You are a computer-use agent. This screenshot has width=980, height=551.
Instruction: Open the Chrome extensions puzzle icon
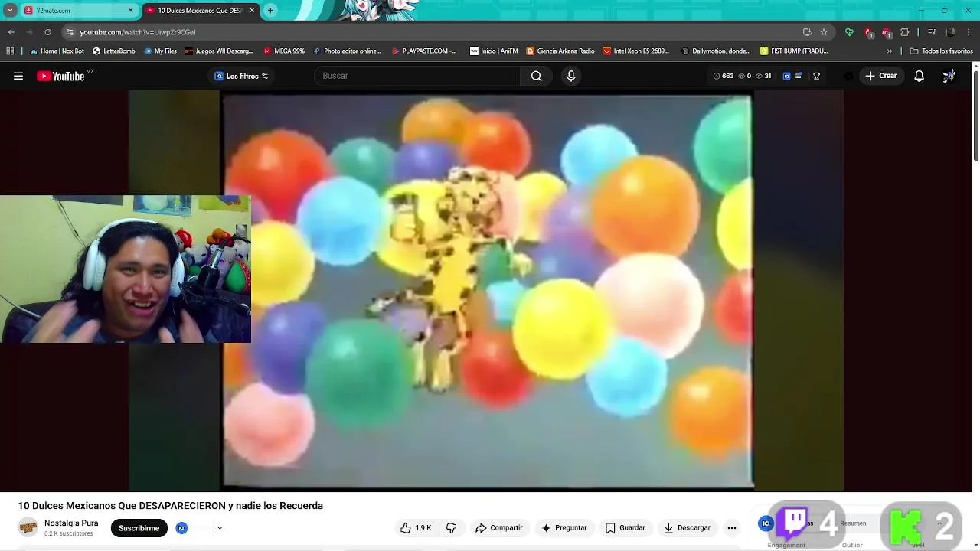[x=905, y=32]
